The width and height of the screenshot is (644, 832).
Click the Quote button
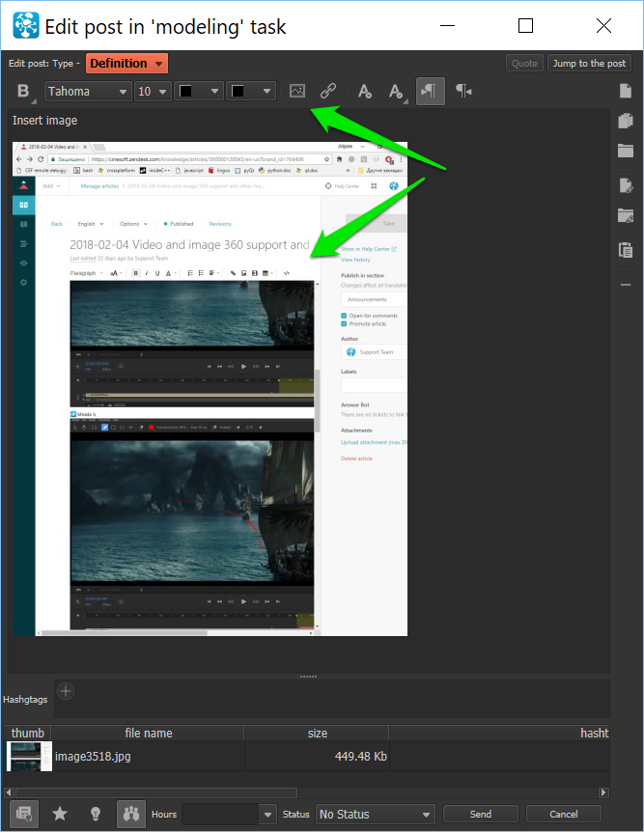coord(524,63)
